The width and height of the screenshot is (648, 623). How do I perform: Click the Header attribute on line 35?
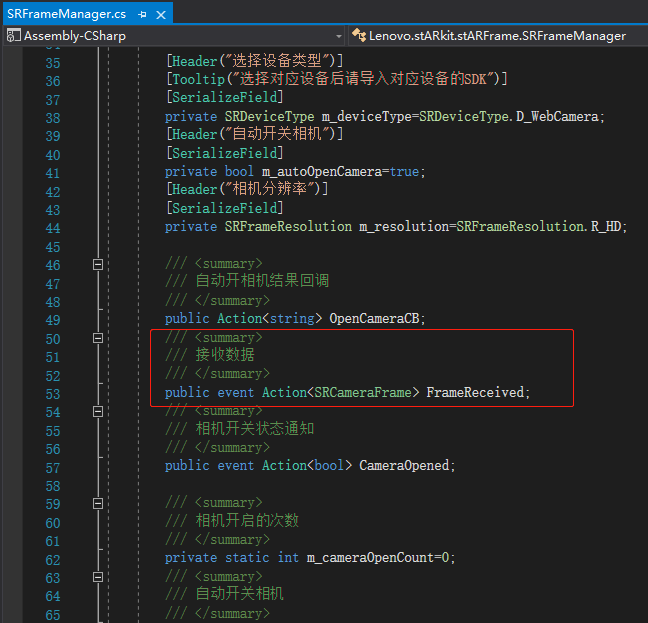pyautogui.click(x=255, y=61)
